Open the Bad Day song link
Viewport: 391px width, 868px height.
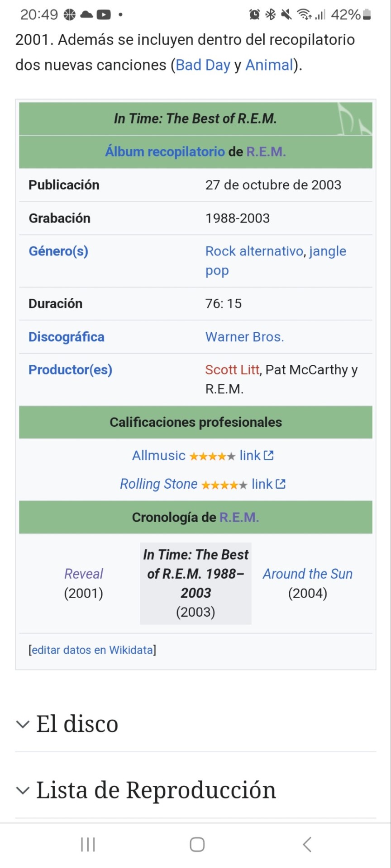tap(203, 65)
